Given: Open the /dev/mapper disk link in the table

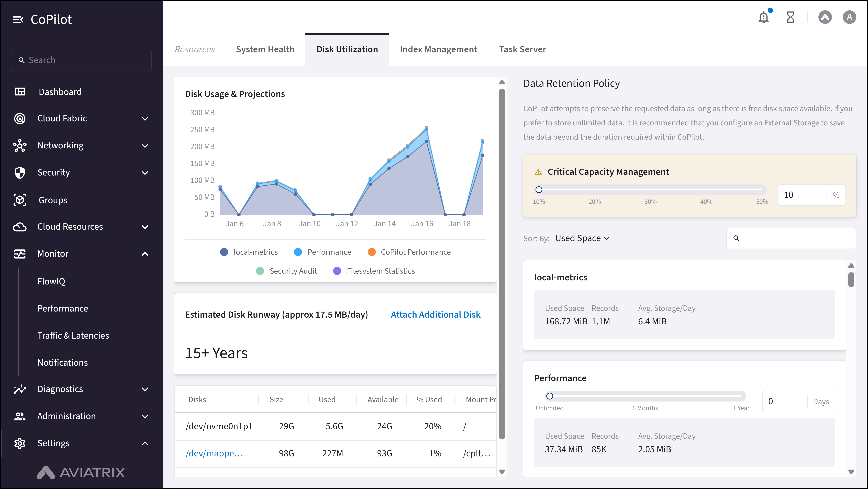Looking at the screenshot, I should 215,453.
